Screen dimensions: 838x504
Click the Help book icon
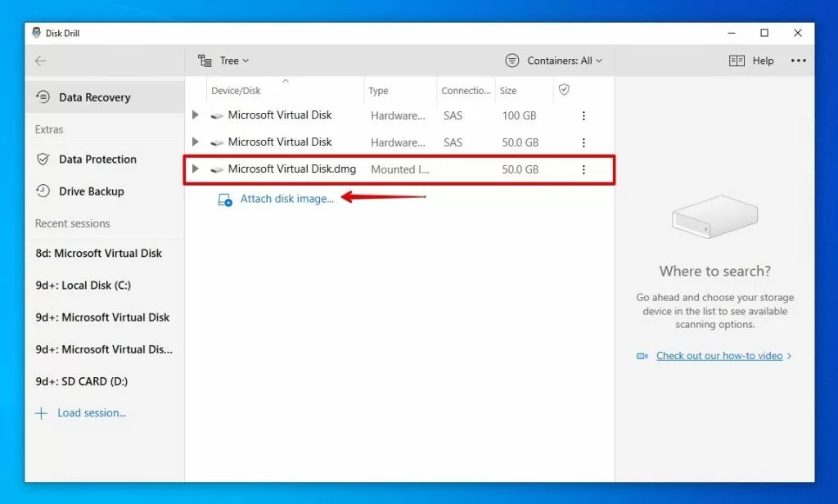(x=737, y=61)
